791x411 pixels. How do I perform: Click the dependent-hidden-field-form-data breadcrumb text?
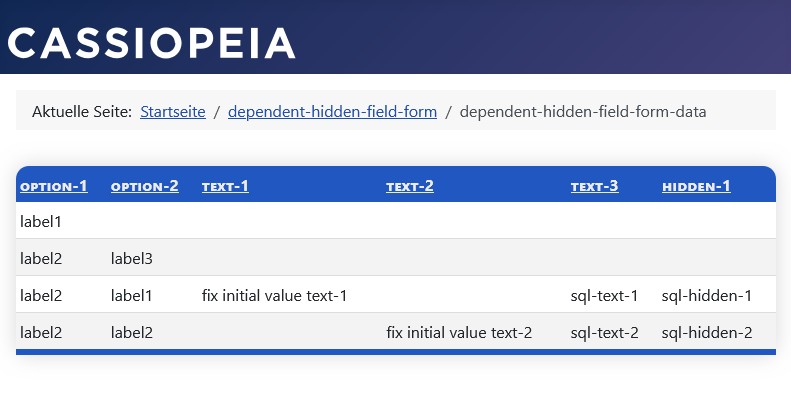pos(583,111)
